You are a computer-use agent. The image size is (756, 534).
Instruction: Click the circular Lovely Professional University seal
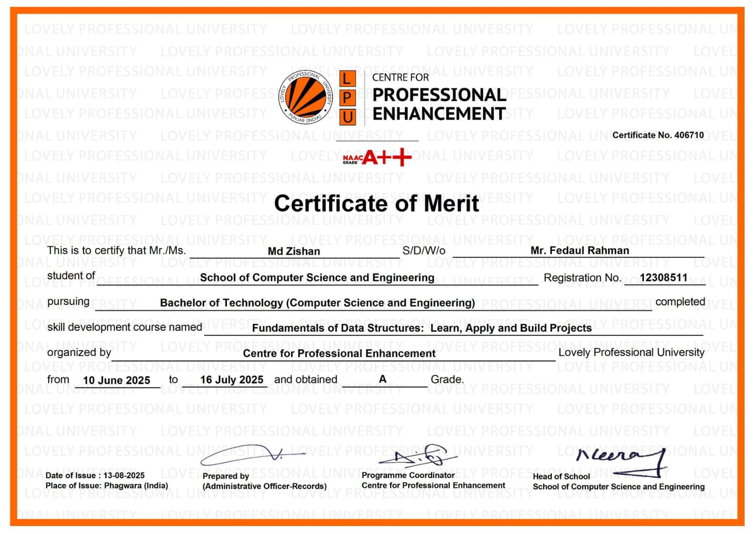306,97
